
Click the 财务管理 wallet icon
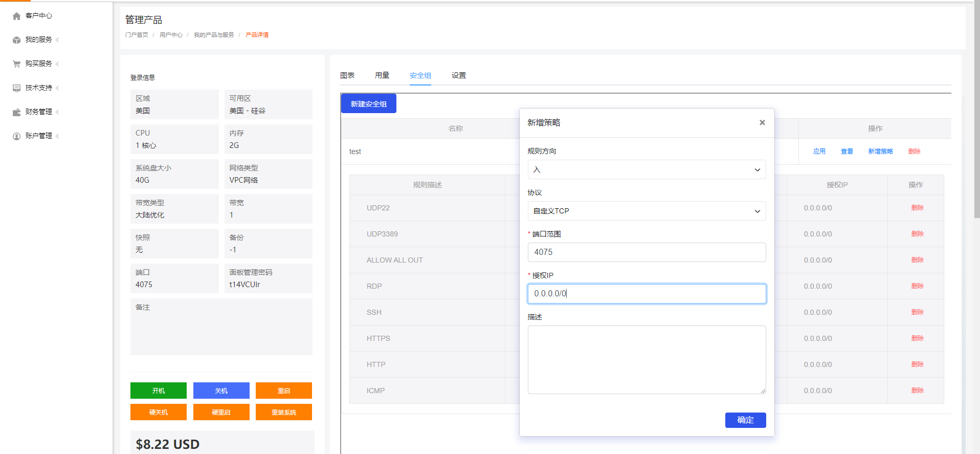tap(16, 112)
